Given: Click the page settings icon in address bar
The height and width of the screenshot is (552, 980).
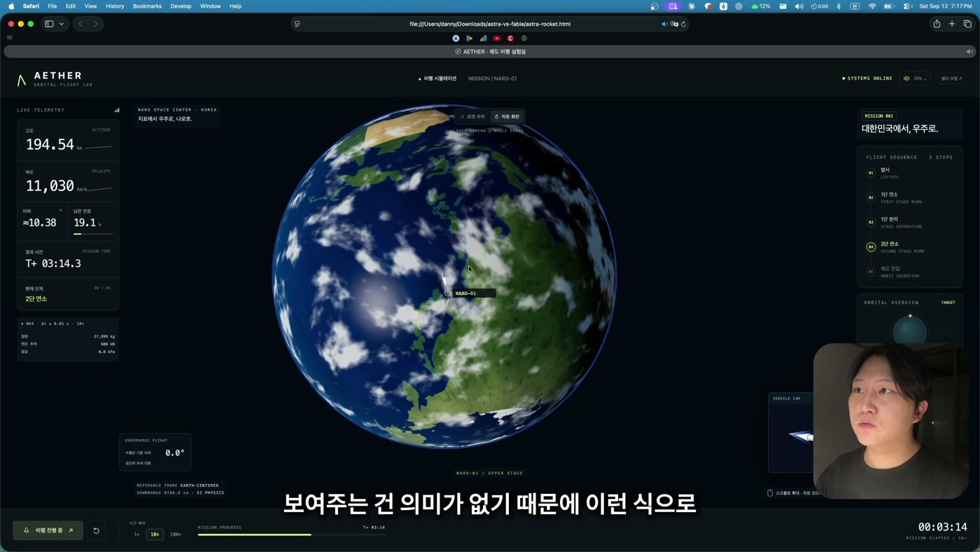Looking at the screenshot, I should [297, 24].
